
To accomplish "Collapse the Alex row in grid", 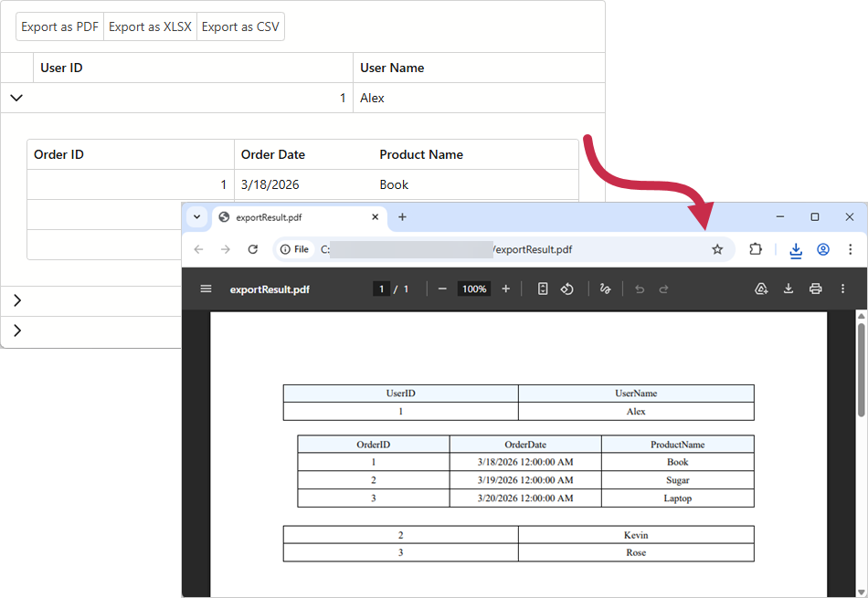I will (x=16, y=98).
